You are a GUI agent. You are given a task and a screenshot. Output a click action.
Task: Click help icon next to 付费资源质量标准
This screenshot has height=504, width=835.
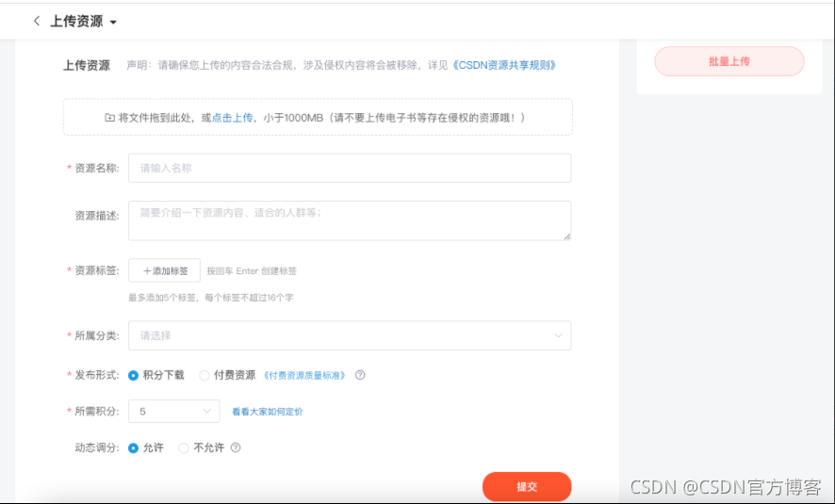point(360,375)
